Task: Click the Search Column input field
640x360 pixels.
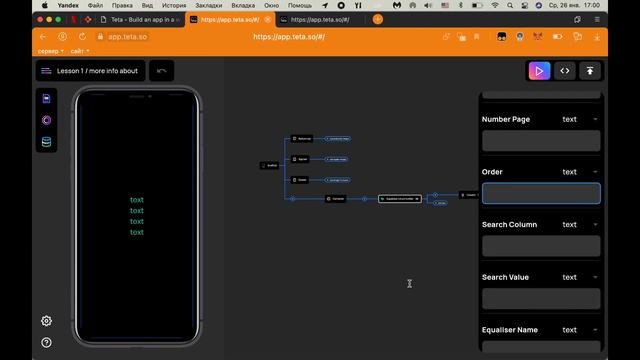Action: [x=541, y=246]
